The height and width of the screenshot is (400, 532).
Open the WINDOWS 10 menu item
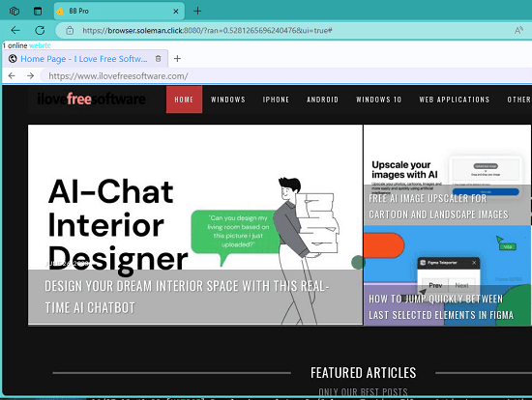tap(378, 100)
